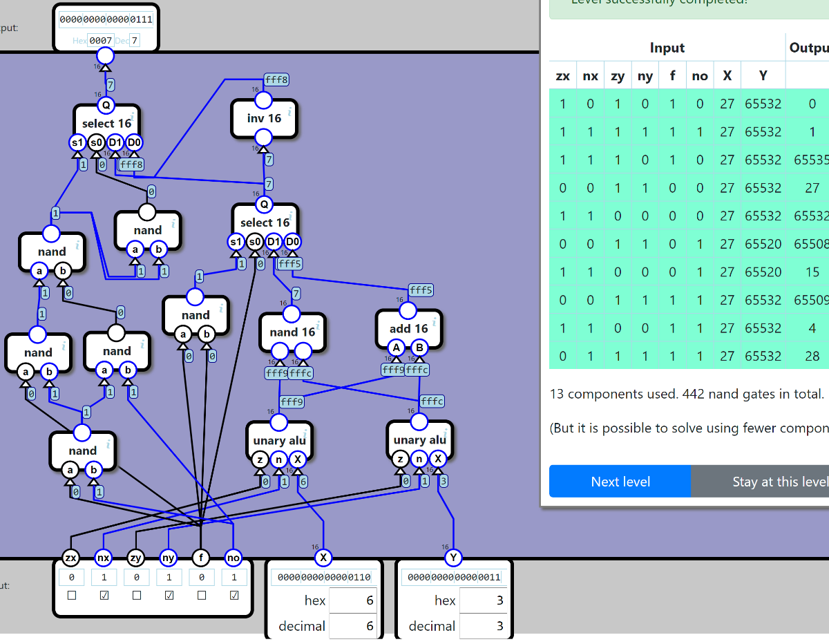Click D0 pin of select 16 showing fff8
This screenshot has height=644, width=829.
[135, 143]
